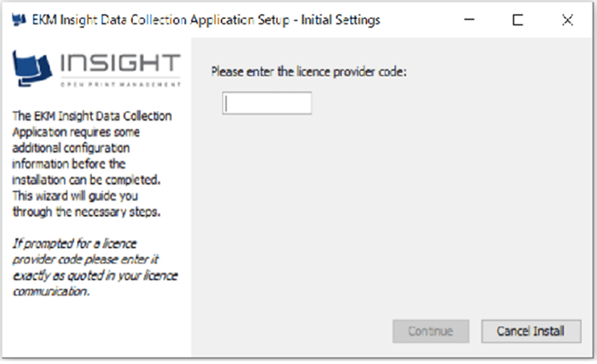
Task: Cancel the installation with Cancel Install
Action: click(531, 331)
